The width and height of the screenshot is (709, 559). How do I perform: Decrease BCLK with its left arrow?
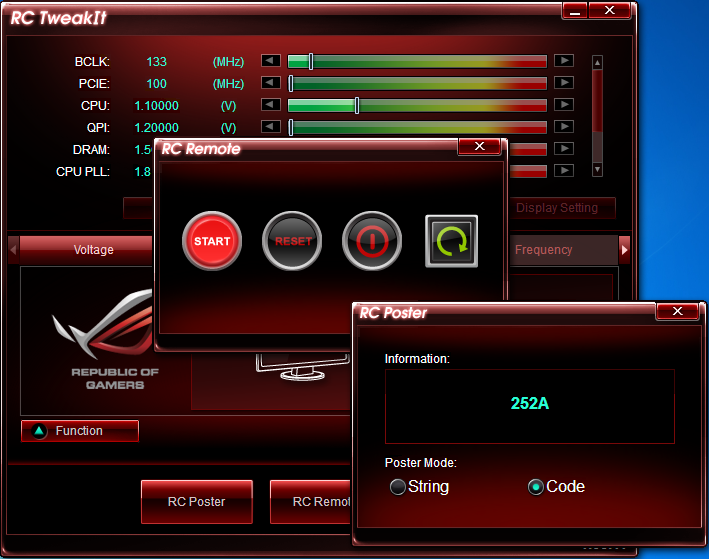(x=271, y=61)
